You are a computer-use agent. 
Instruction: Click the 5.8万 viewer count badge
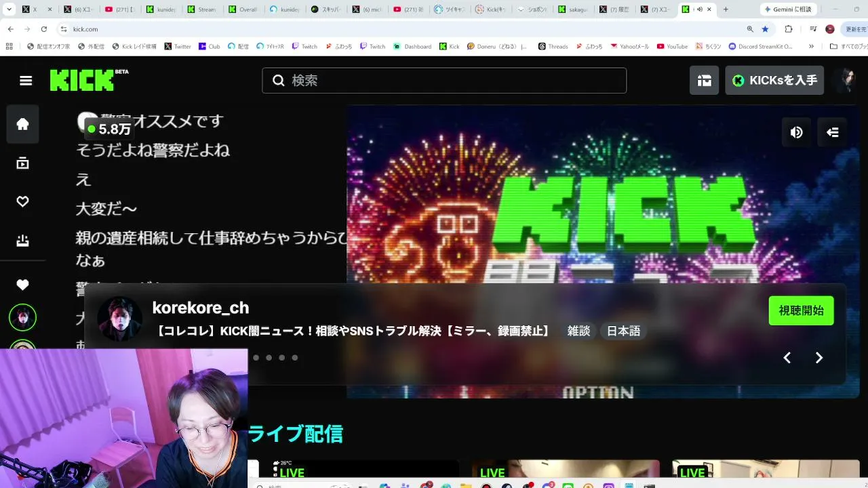click(x=108, y=129)
